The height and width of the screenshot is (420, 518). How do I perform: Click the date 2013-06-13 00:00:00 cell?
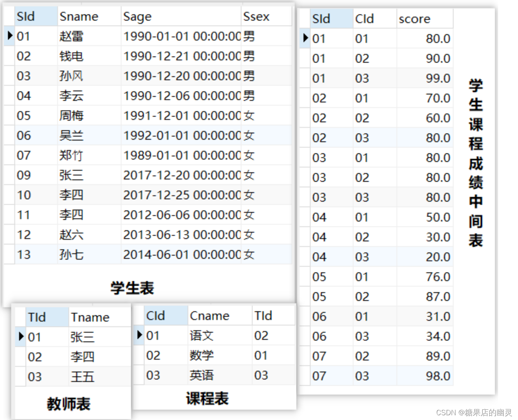tap(181, 235)
